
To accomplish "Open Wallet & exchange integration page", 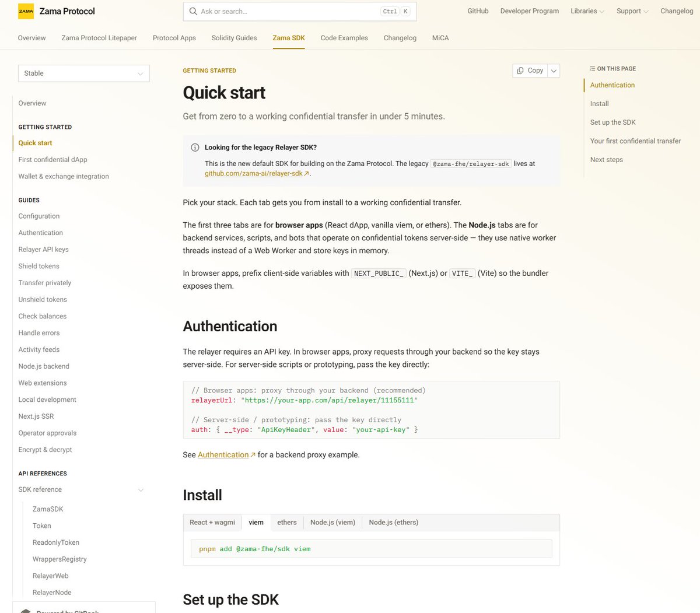I will click(x=64, y=177).
